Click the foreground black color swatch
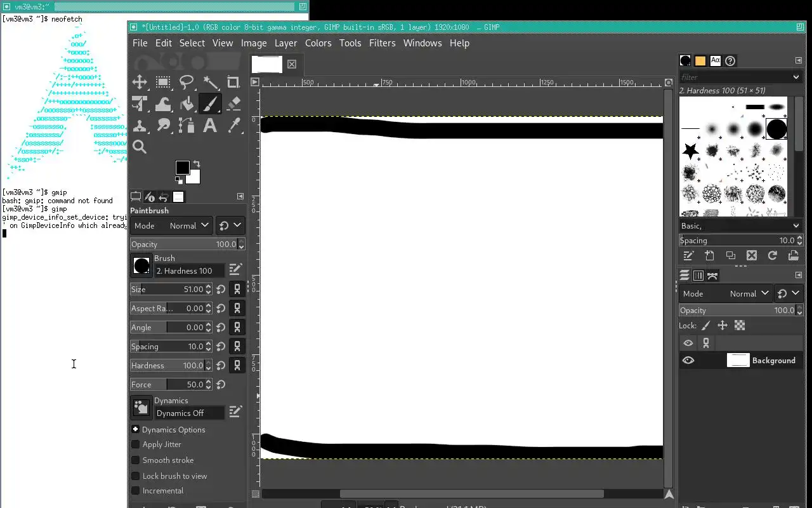 click(181, 167)
